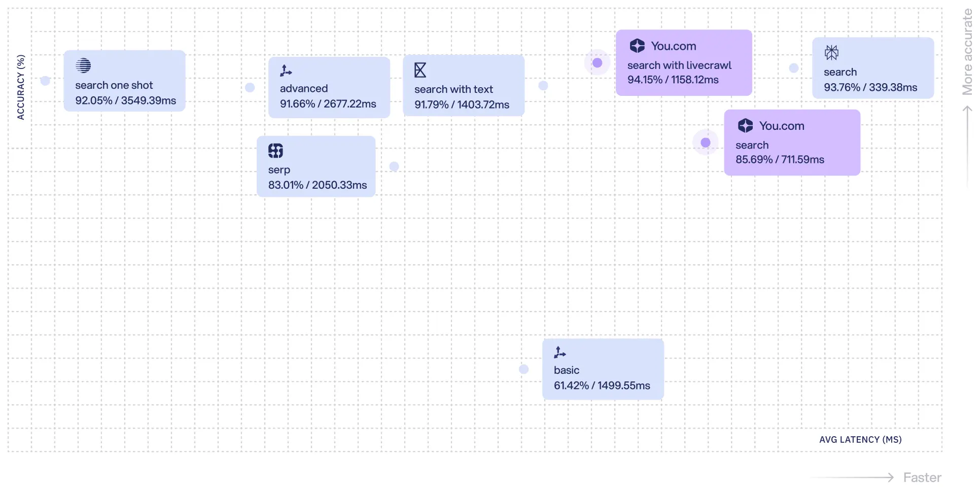
Task: Click the 'search with livecrawl' label
Action: pos(679,65)
